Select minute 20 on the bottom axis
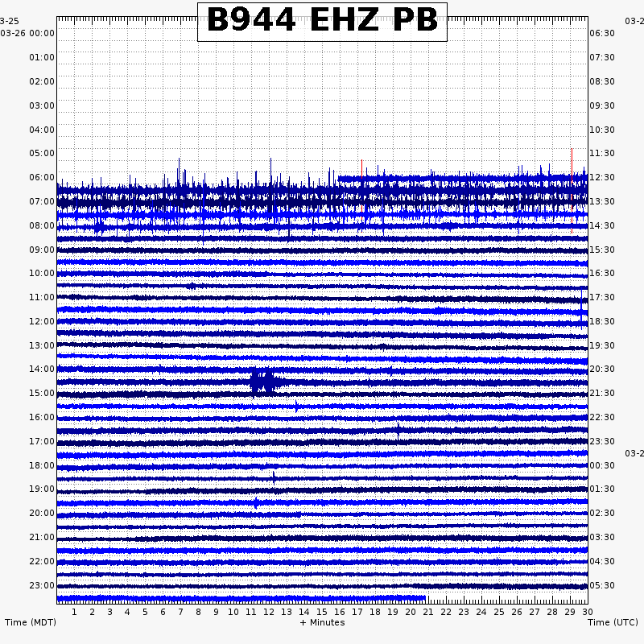The height and width of the screenshot is (644, 644). pyautogui.click(x=411, y=612)
